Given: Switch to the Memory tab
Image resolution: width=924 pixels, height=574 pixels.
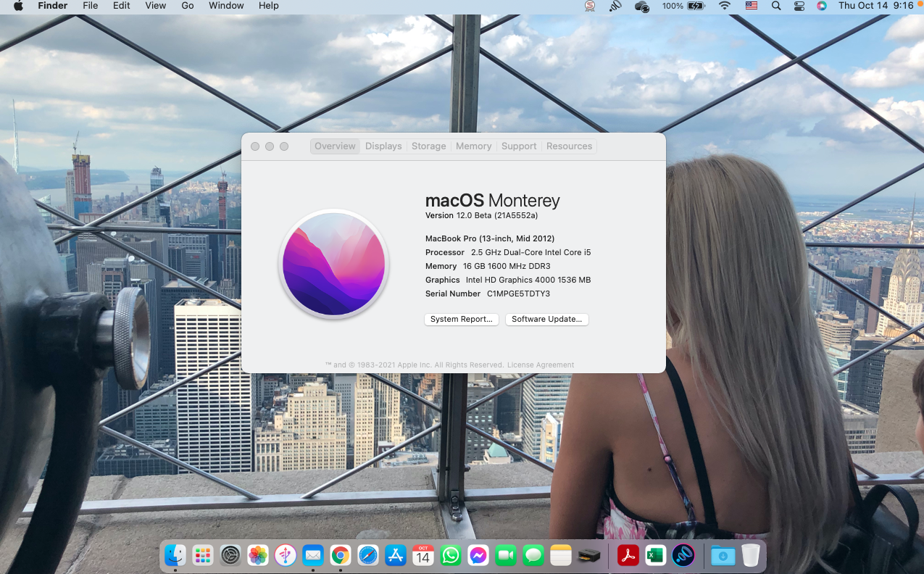Looking at the screenshot, I should (x=474, y=146).
